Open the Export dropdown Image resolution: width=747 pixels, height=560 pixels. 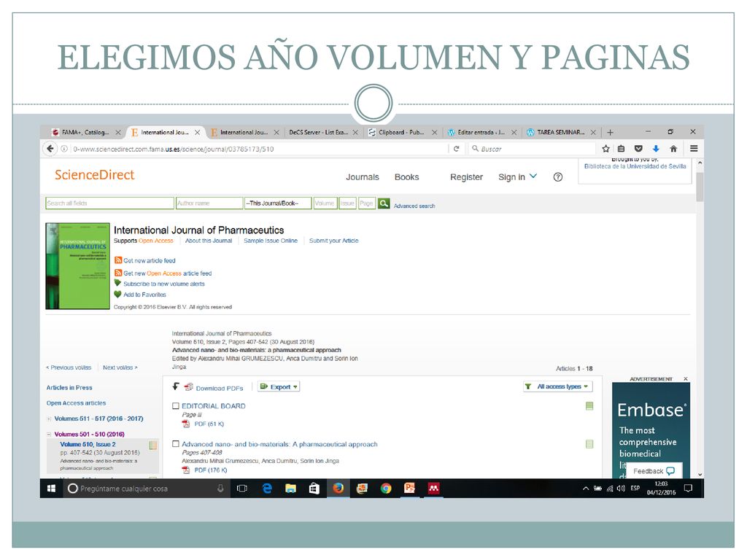coord(279,386)
